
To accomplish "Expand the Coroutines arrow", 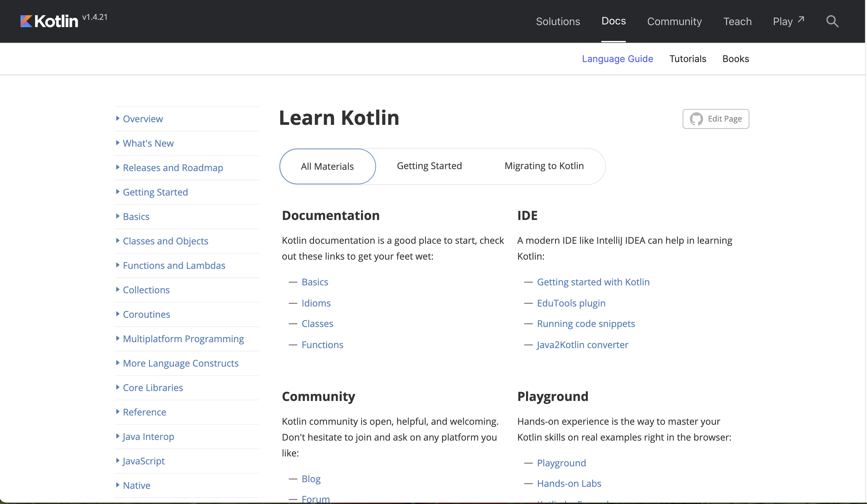I will pos(118,314).
